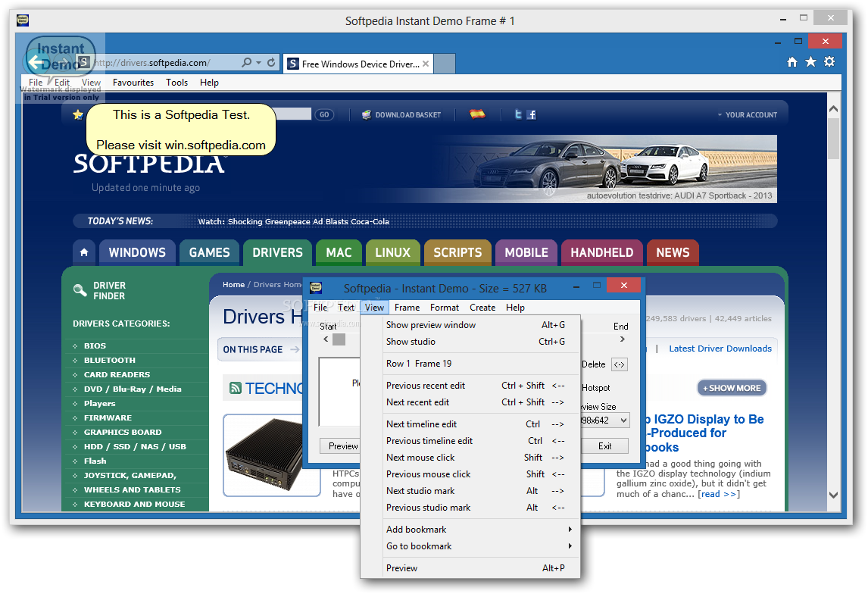Open the Frame menu in Instant Demo dialog
Image resolution: width=868 pixels, height=594 pixels.
(407, 308)
